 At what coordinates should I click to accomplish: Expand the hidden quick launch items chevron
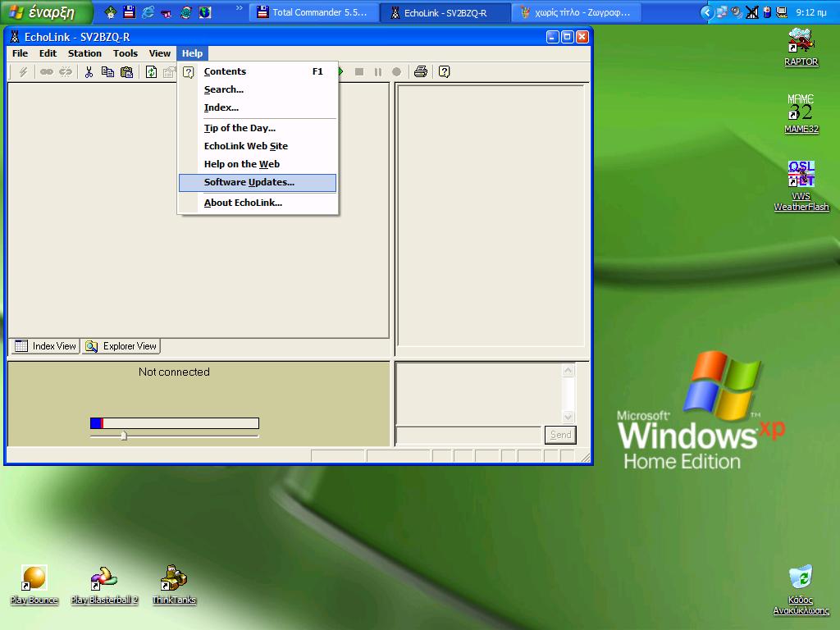tap(239, 8)
